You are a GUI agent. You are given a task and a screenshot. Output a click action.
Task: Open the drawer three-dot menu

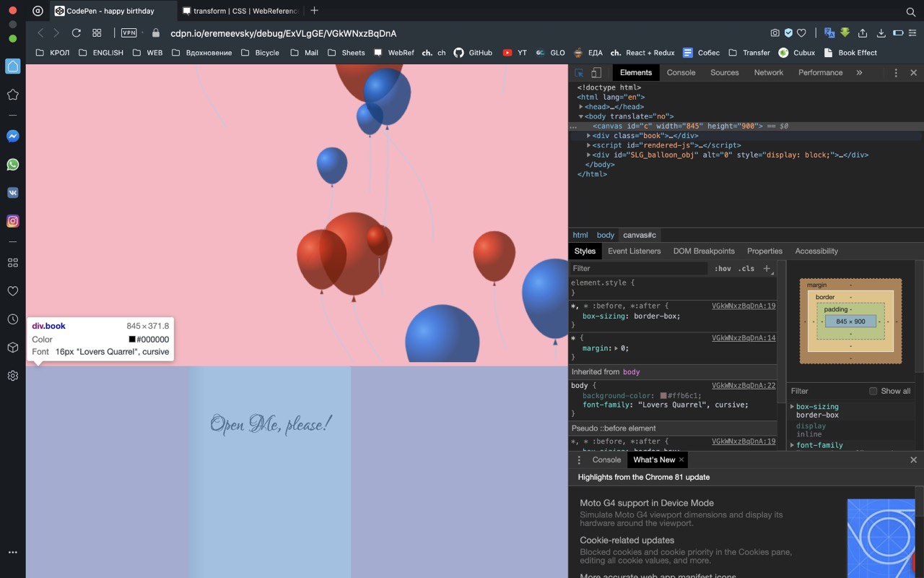[x=578, y=460]
